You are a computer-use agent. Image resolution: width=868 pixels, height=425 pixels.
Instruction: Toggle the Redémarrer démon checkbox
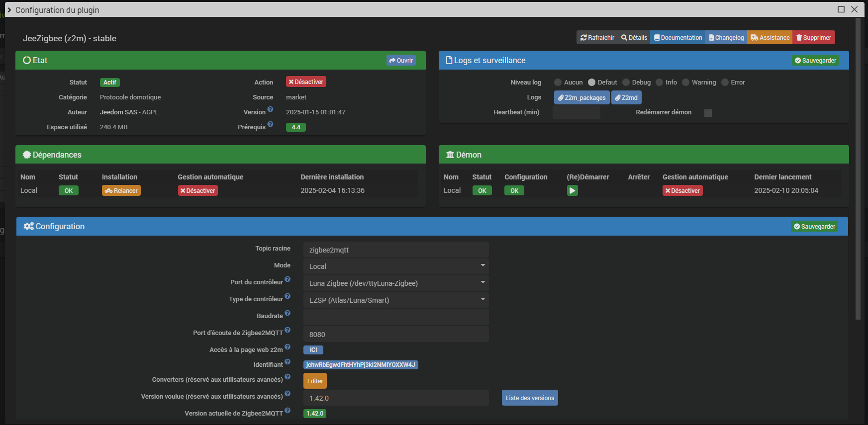(708, 113)
